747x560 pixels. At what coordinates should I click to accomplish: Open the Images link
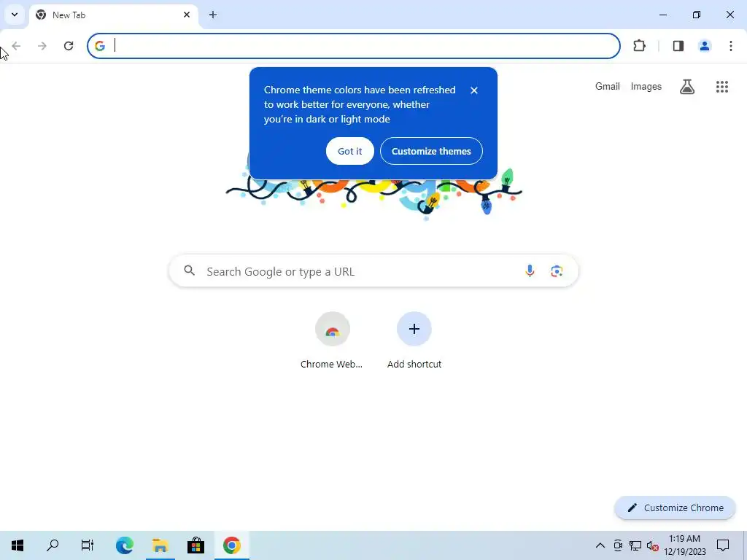646,86
